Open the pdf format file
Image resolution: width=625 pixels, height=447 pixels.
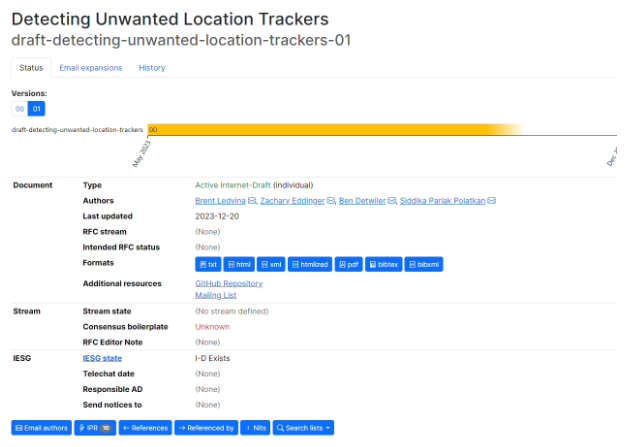click(x=348, y=264)
